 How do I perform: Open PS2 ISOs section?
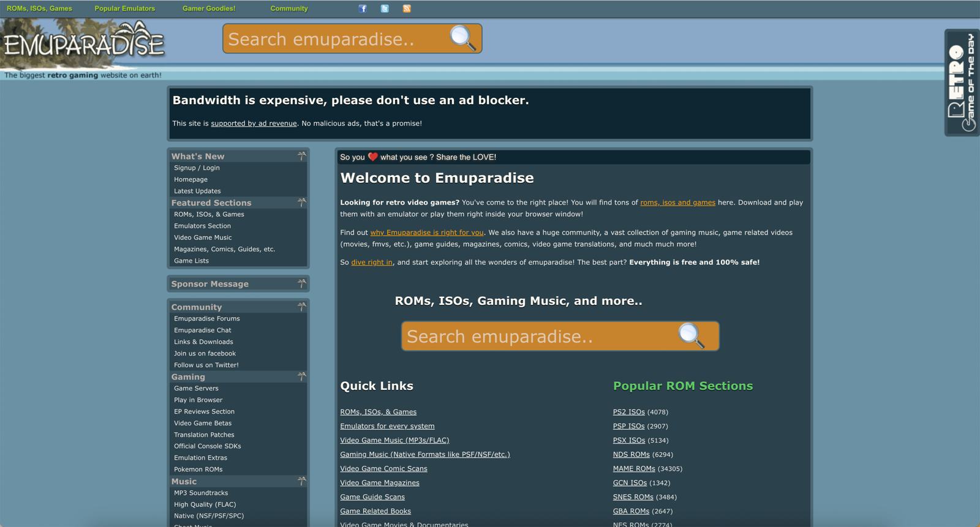(x=629, y=412)
